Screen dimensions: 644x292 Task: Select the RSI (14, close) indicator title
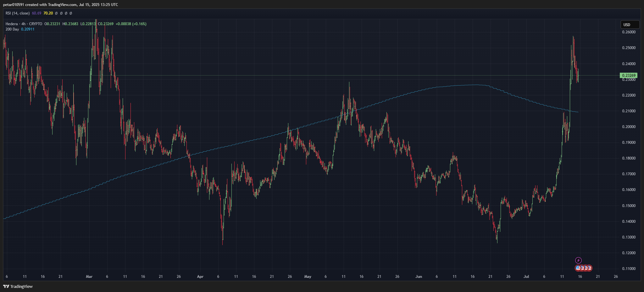[x=18, y=13]
